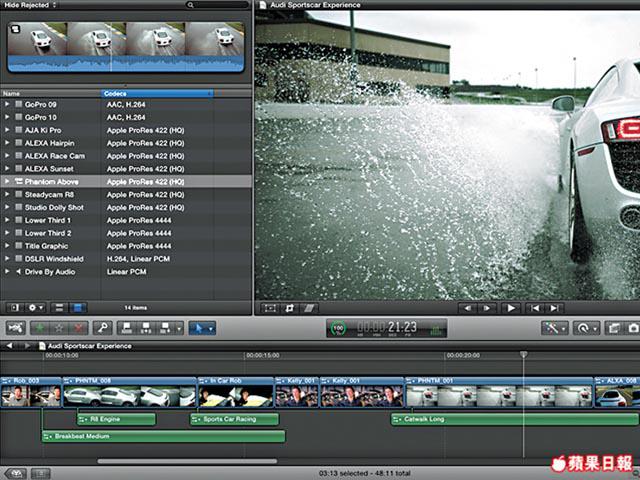
Task: Go back in timeline history arrow
Action: point(10,346)
